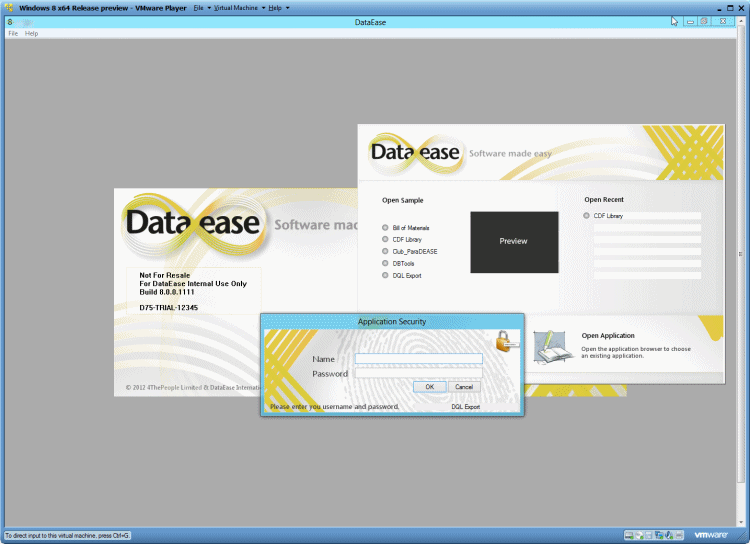
Task: Click the 'D75-TRIAL-12345' license text
Action: click(x=168, y=308)
